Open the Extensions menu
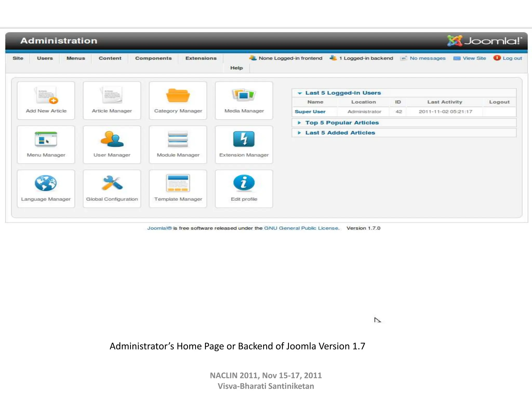Viewport: 532px width, 399px height. point(201,58)
